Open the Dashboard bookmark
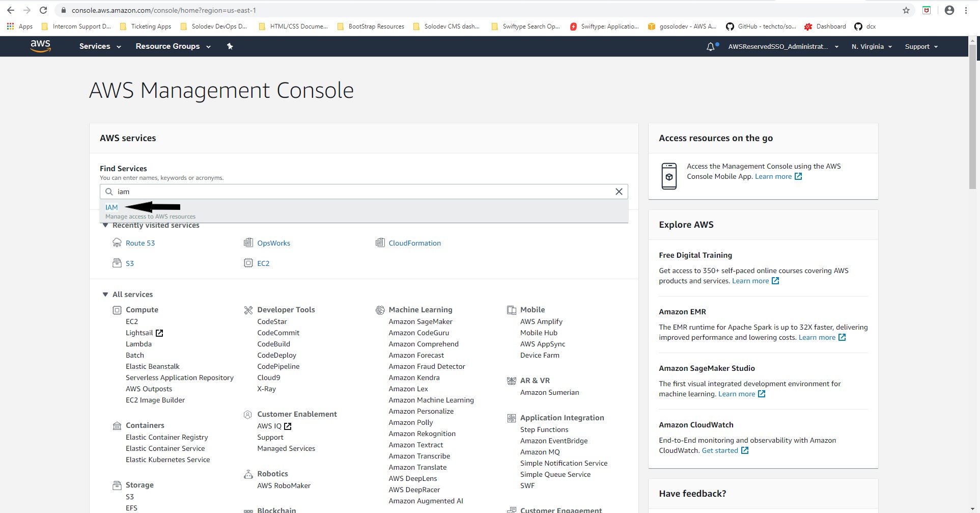 coord(825,26)
